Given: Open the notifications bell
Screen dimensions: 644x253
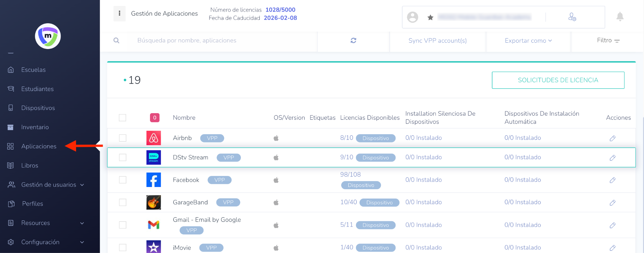Looking at the screenshot, I should coord(620,17).
